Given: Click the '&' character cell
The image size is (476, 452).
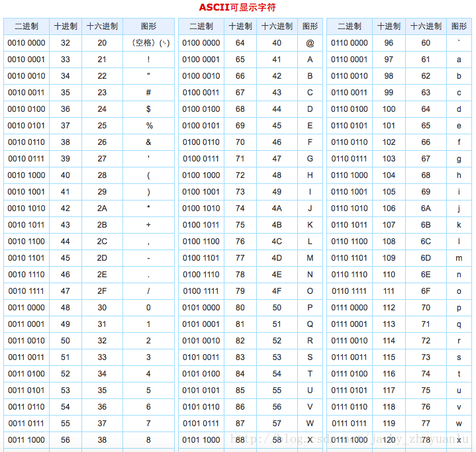Looking at the screenshot, I should (x=148, y=142).
